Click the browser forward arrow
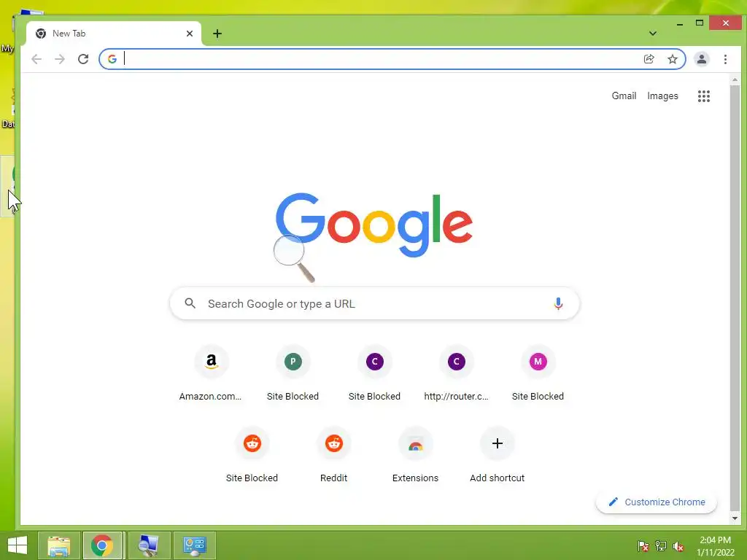Screen dimensions: 747x560 tap(60, 59)
